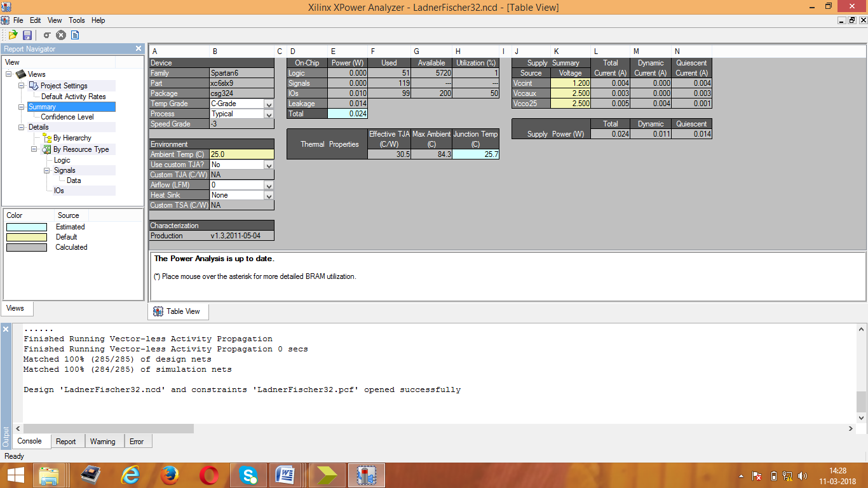Click the Open Design folder toolbar icon
Screen dimensions: 868x488
coord(12,35)
